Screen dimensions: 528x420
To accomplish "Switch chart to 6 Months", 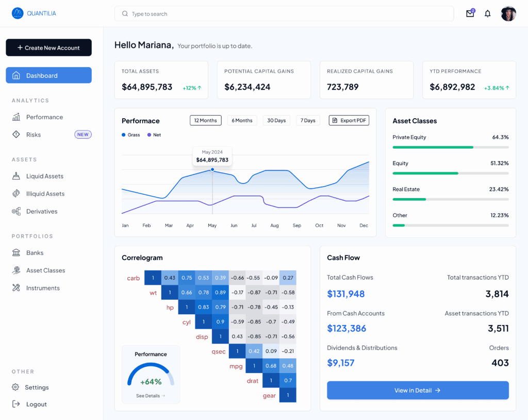I will [242, 121].
